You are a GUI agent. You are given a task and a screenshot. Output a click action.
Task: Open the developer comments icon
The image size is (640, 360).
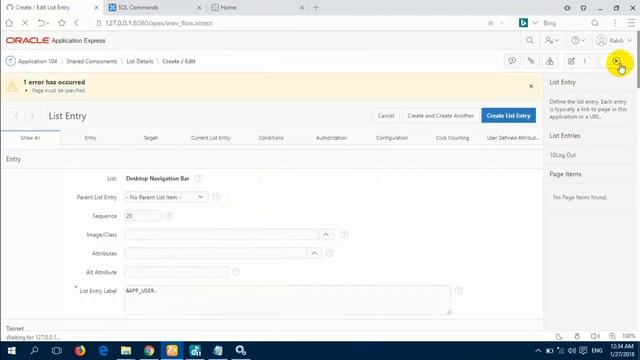(x=512, y=61)
